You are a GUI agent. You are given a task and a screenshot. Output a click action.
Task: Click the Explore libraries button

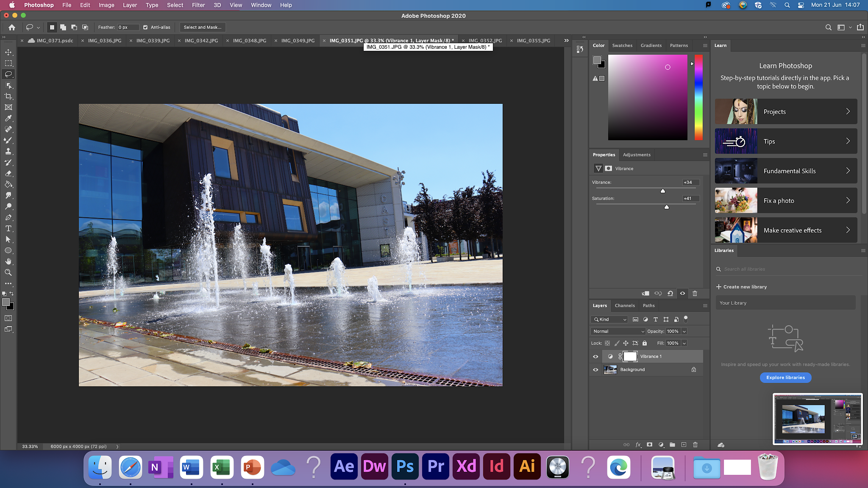click(785, 377)
